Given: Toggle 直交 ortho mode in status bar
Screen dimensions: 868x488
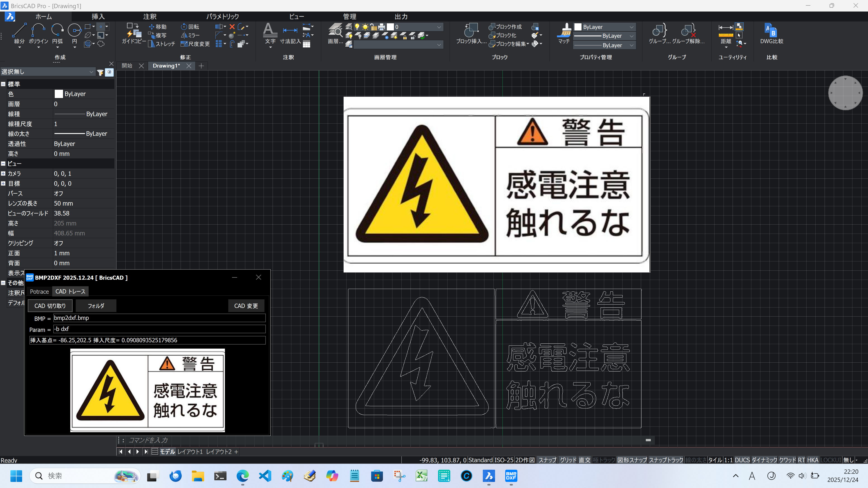Looking at the screenshot, I should [585, 460].
